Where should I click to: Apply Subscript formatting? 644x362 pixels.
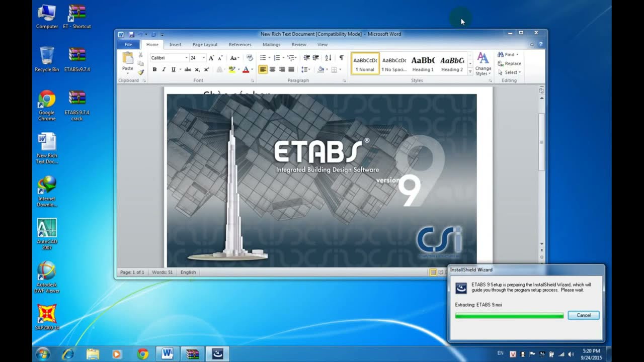pos(197,69)
